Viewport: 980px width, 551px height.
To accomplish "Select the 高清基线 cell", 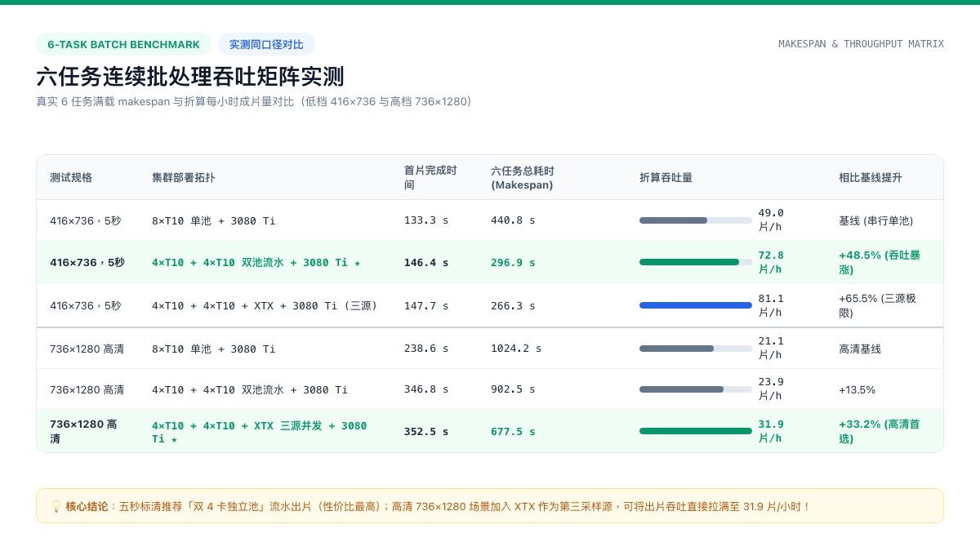I will [860, 349].
